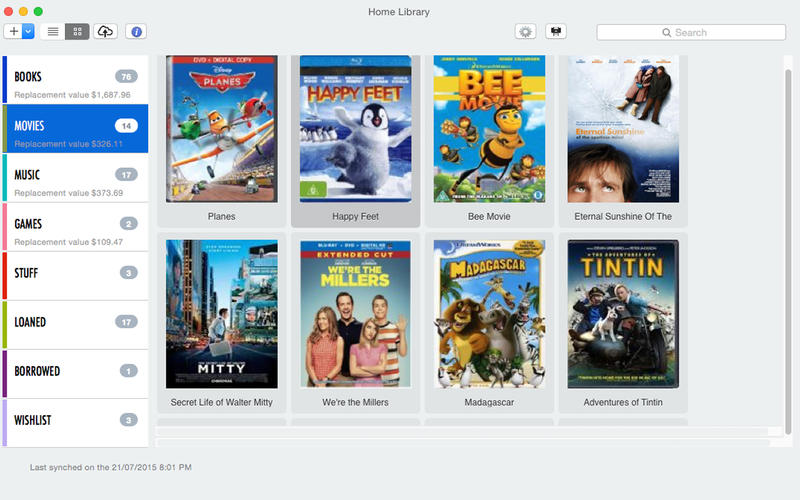Show the Borrowed items list

click(76, 373)
